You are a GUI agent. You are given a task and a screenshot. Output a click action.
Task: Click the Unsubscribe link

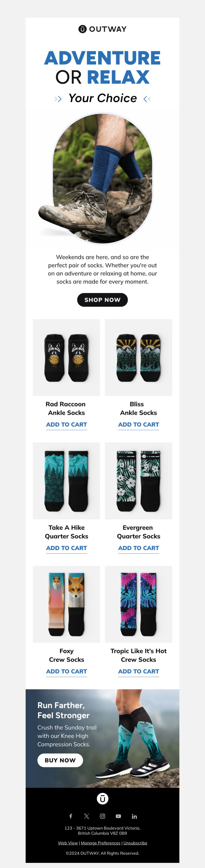(135, 843)
